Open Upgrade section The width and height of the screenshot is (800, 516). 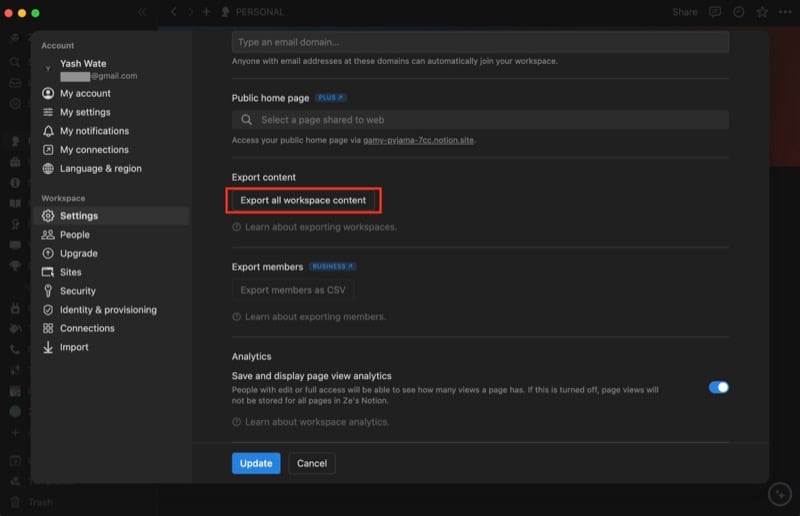click(79, 254)
